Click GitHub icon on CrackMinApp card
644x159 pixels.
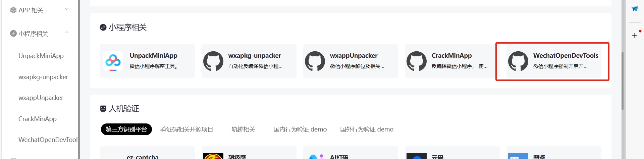(417, 61)
